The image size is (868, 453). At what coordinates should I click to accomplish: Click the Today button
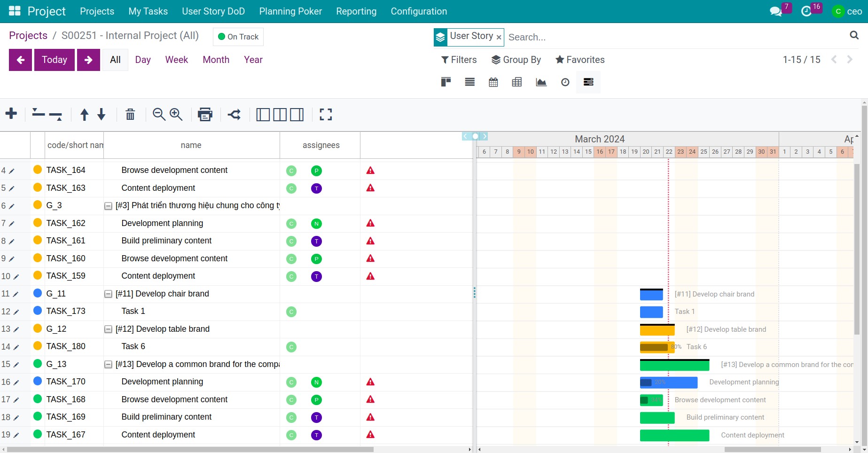coord(55,60)
